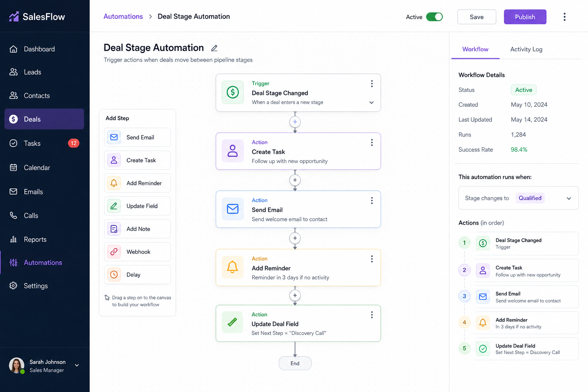Open Create Task action options menu
This screenshot has width=588, height=392.
click(372, 142)
